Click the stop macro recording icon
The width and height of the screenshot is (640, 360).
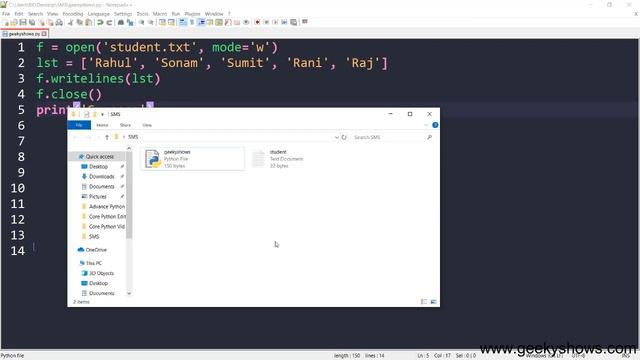(266, 22)
